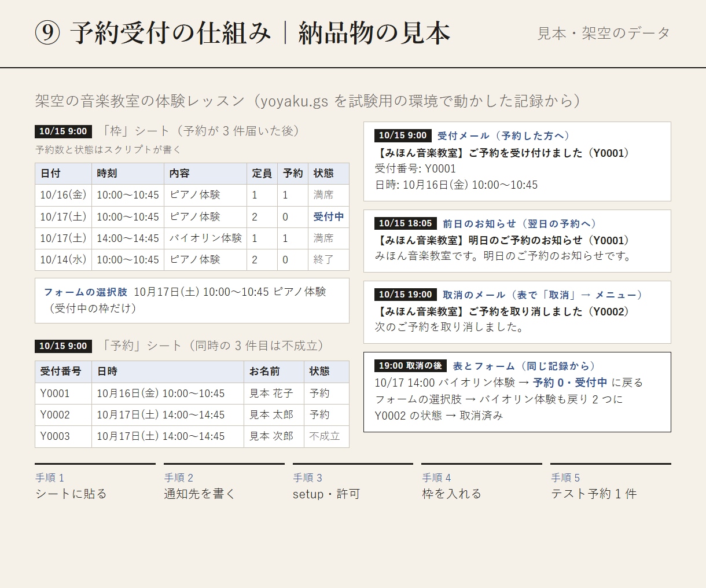Click the 10/14(水) date cell
Screen dimensions: 706x588
[x=63, y=260]
